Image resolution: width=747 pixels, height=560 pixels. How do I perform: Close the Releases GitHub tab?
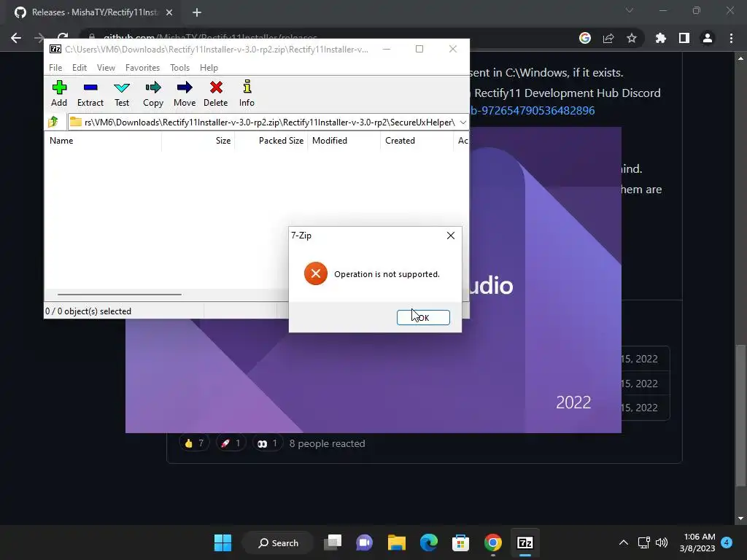pyautogui.click(x=169, y=12)
